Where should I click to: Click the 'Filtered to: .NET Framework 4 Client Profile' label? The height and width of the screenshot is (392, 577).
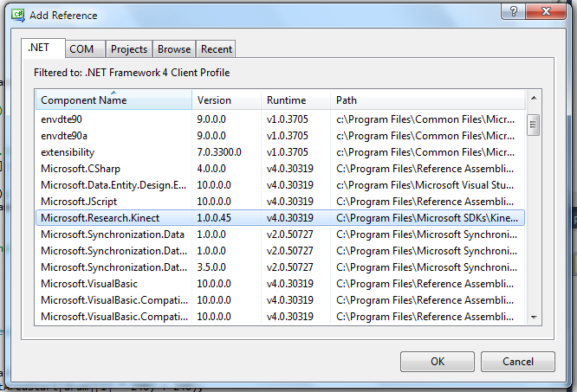point(132,73)
